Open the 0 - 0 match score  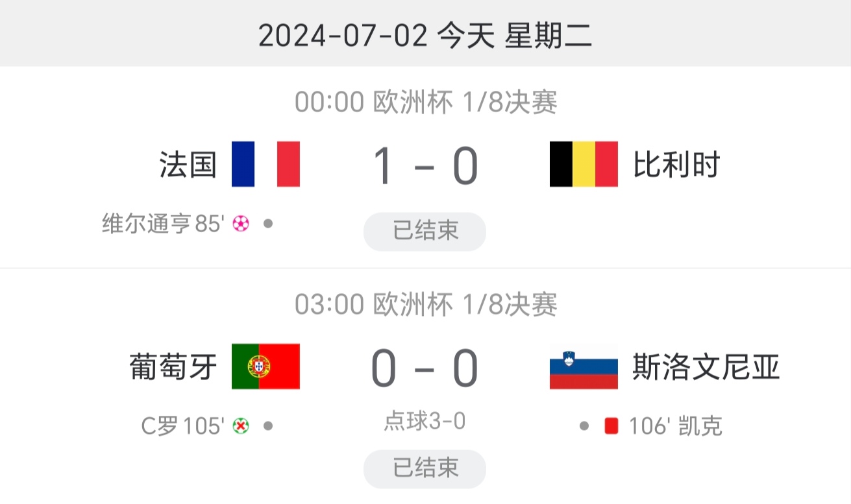(425, 368)
